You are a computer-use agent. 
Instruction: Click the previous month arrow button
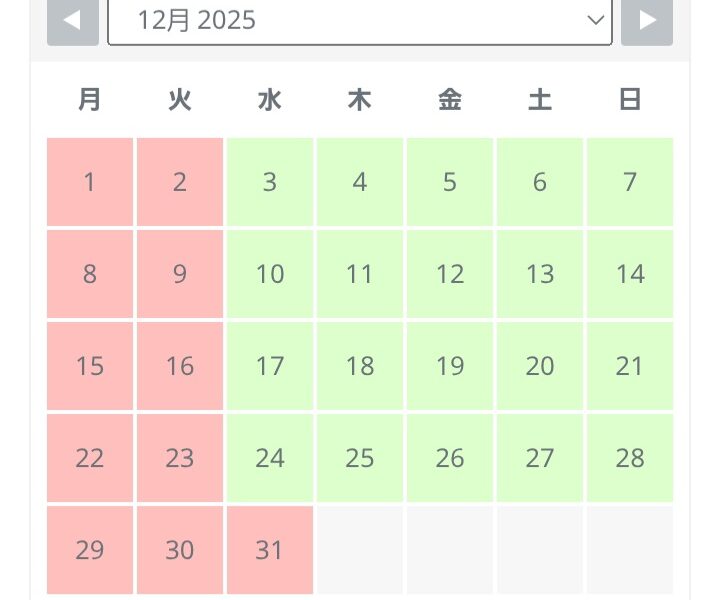[x=73, y=20]
